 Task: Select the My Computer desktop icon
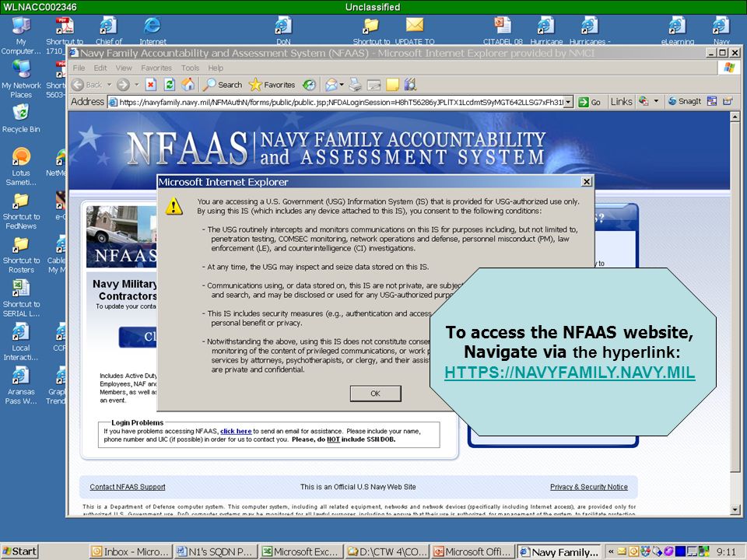click(x=20, y=36)
